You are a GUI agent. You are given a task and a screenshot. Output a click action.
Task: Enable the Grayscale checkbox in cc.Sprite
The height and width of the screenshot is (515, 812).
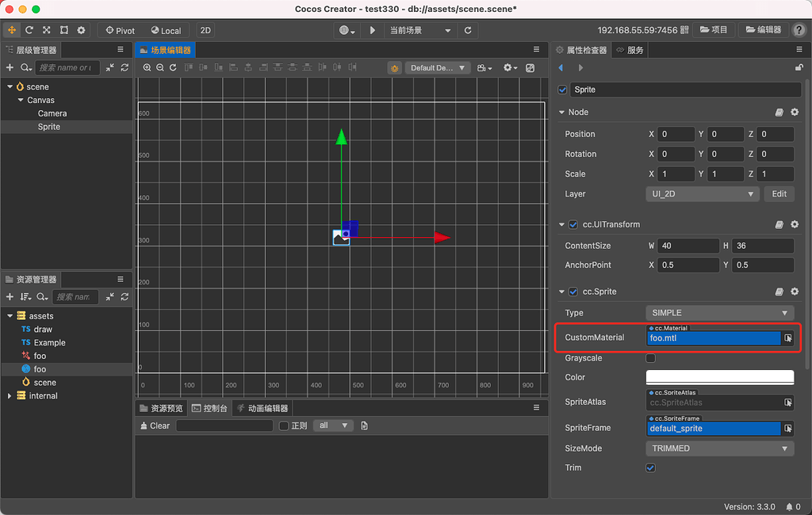coord(650,357)
